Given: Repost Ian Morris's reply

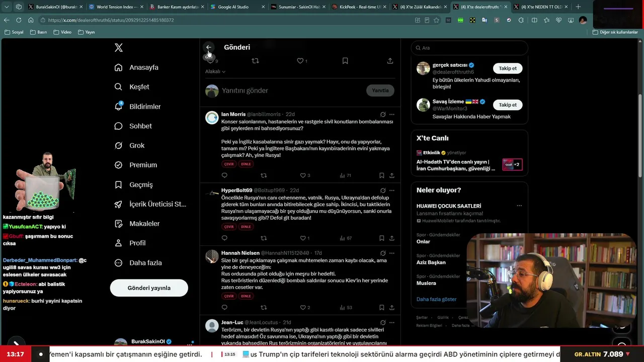Looking at the screenshot, I should pyautogui.click(x=264, y=175).
